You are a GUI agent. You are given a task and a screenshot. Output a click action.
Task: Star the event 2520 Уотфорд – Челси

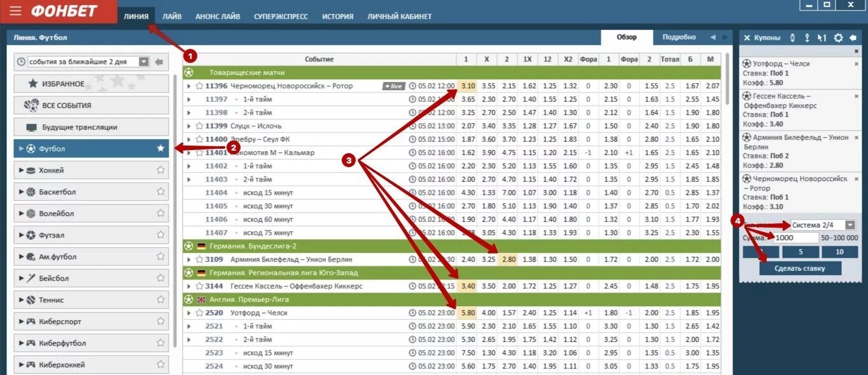pyautogui.click(x=199, y=313)
